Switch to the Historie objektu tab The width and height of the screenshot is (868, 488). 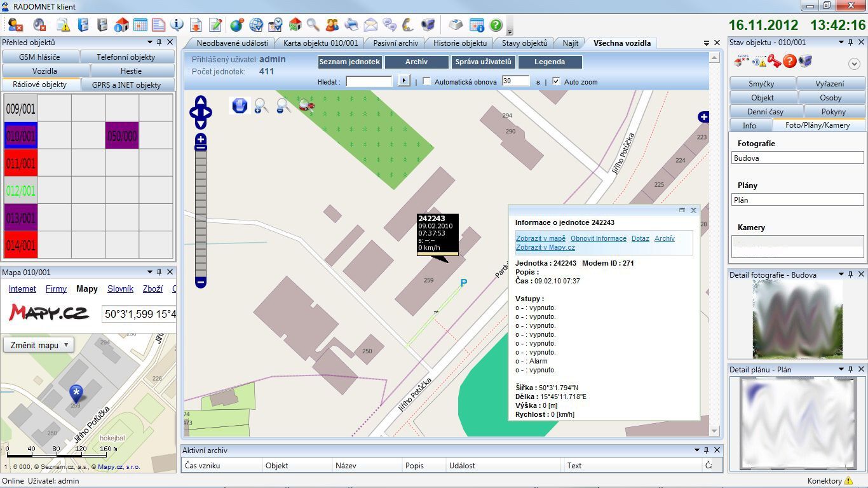pos(459,43)
